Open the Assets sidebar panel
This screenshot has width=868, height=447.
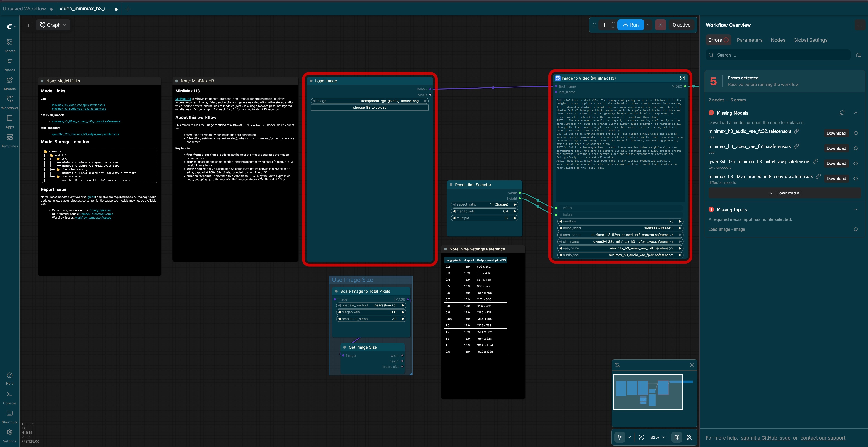10,45
